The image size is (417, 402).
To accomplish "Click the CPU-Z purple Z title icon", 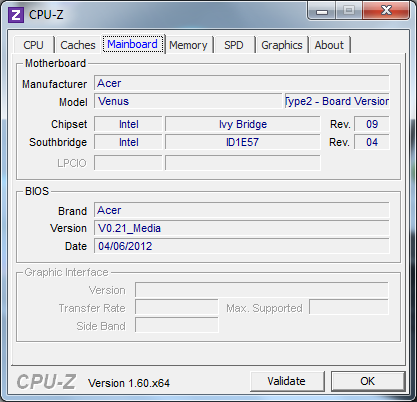I will (16, 15).
